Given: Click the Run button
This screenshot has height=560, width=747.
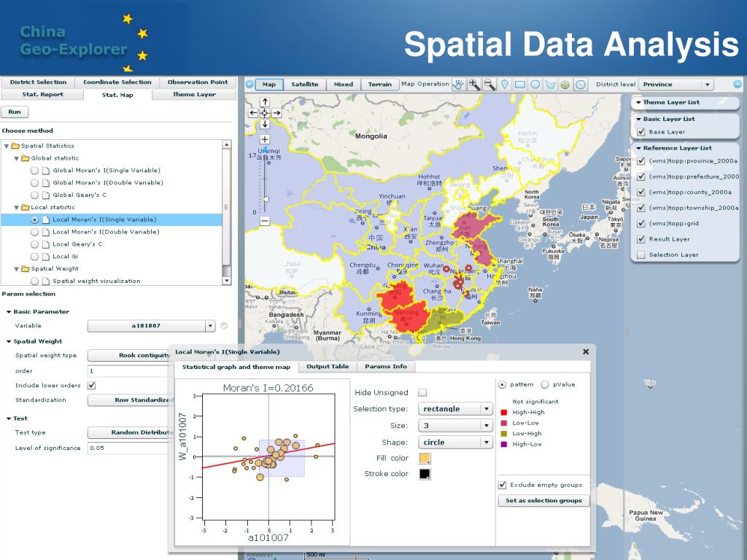Looking at the screenshot, I should point(15,112).
